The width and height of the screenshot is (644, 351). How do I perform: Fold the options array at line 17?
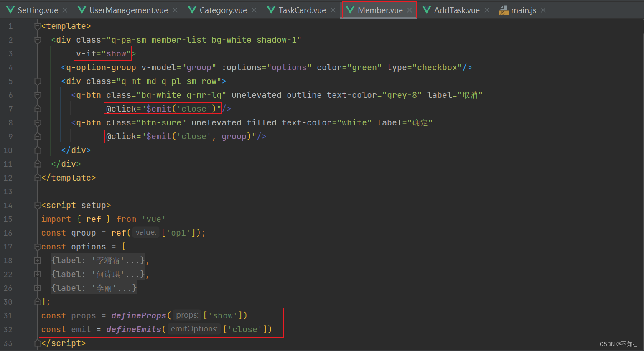[x=38, y=247]
